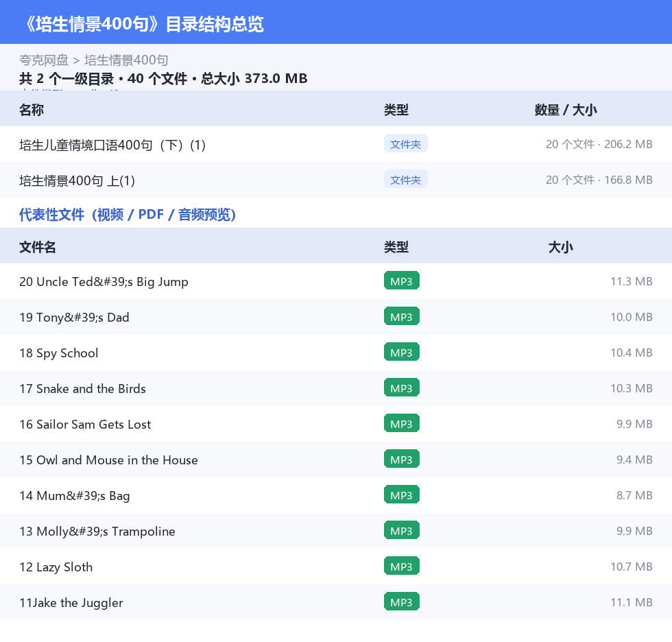Screen dimensions: 672x642
Task: Click the 8.7 MB size value
Action: pos(634,495)
